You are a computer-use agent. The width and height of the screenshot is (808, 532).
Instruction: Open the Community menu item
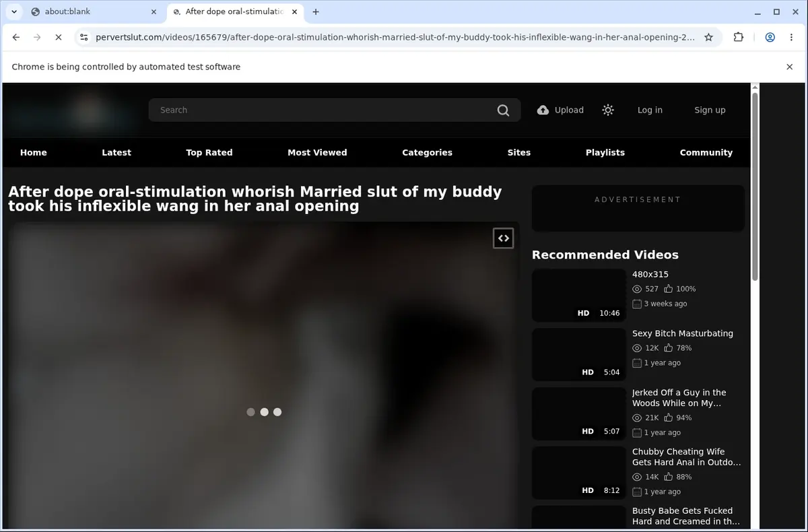[706, 153]
